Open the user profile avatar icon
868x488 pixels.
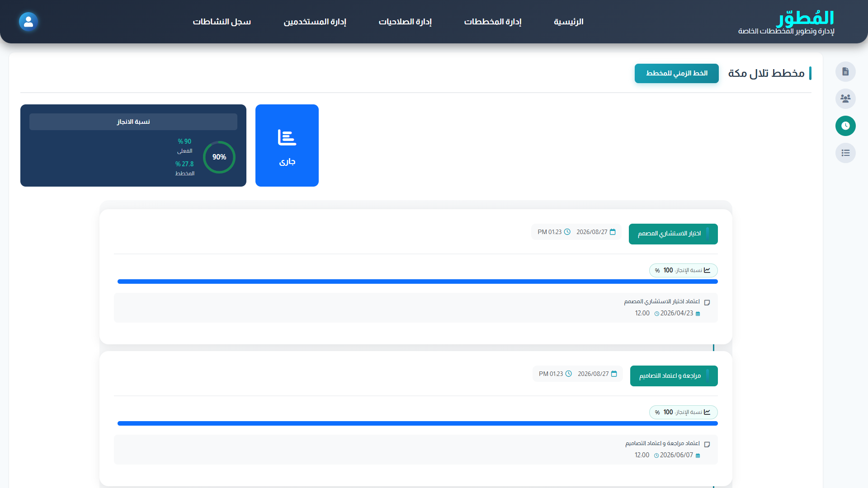pyautogui.click(x=28, y=21)
